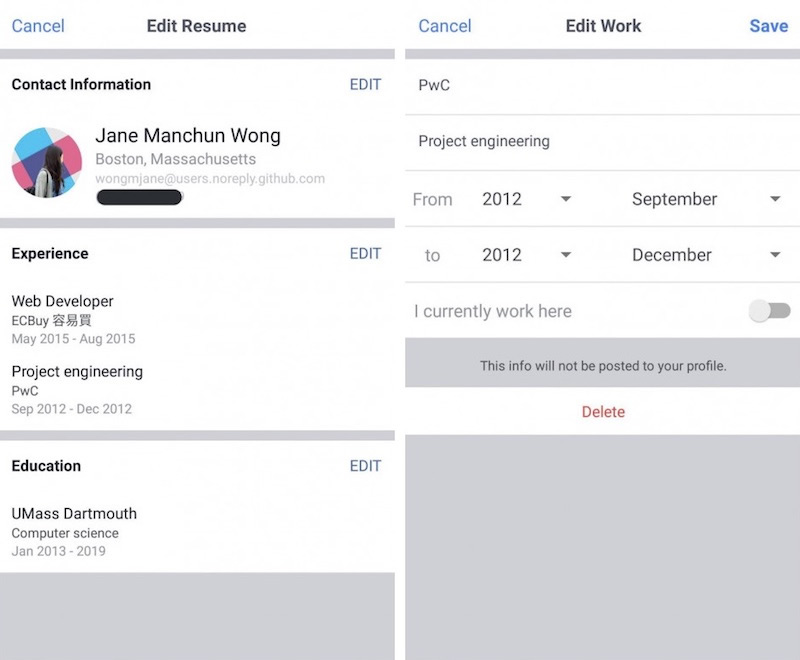Select Jane Manchun Wong's name
Viewport: 800px width, 660px height.
coord(189,135)
